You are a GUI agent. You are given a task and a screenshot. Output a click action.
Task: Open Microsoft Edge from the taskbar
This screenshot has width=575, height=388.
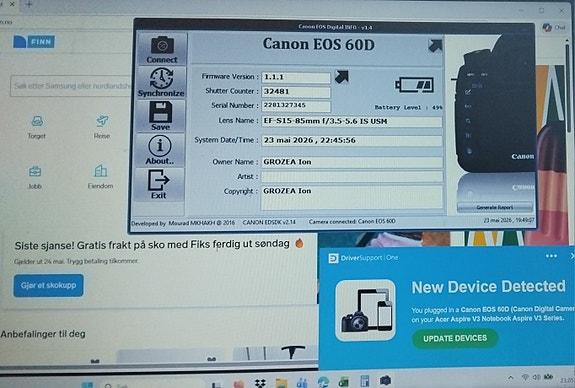click(x=323, y=382)
